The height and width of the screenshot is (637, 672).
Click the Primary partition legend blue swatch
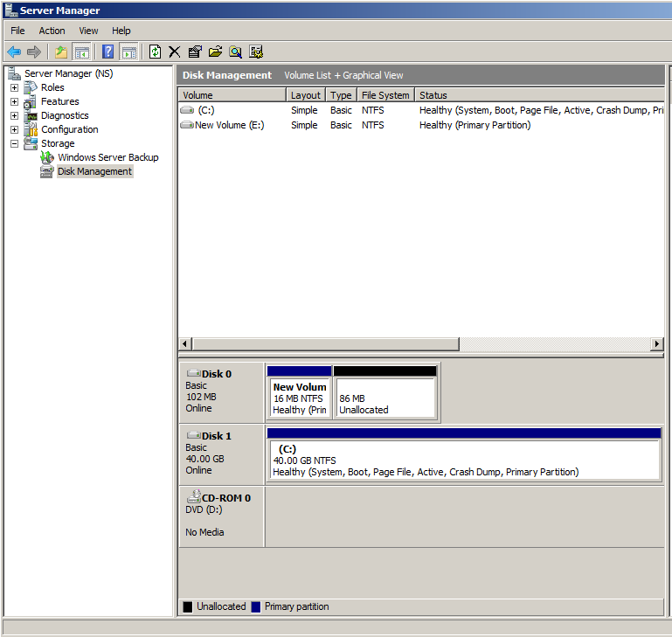(256, 607)
